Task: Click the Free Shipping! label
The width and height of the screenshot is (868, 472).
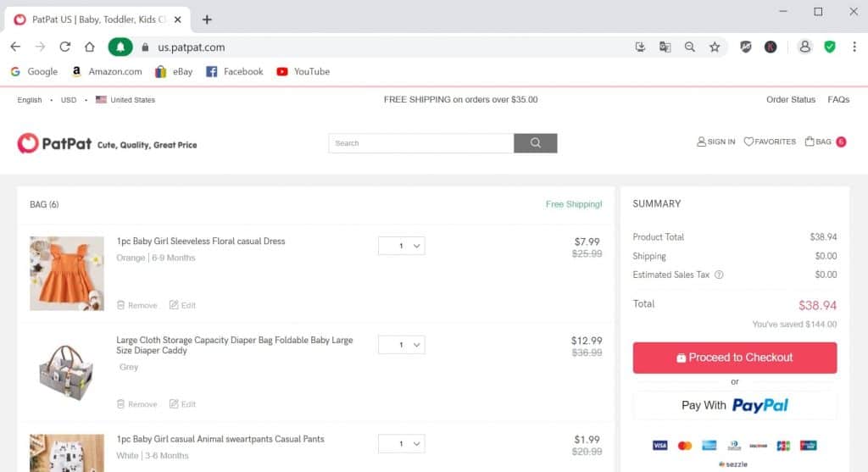Action: pos(574,204)
